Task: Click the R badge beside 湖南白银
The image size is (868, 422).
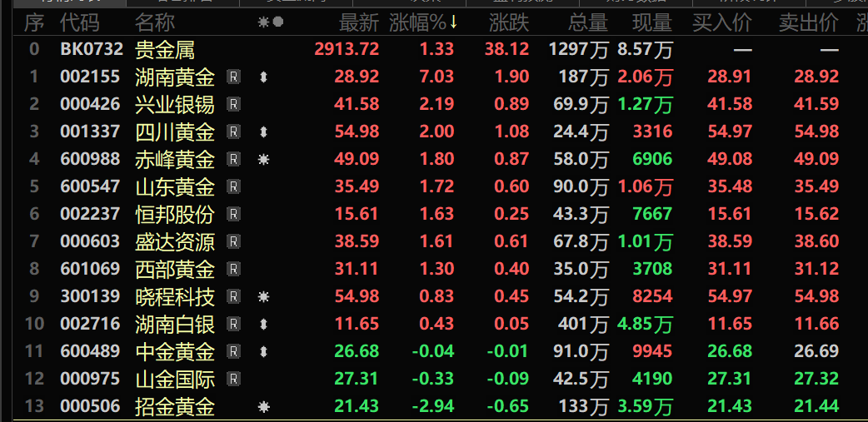Action: click(233, 324)
